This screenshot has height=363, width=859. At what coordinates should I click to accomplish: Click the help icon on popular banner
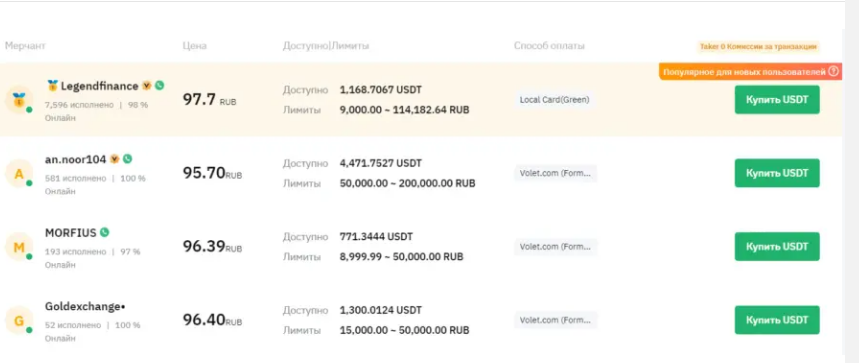(833, 71)
